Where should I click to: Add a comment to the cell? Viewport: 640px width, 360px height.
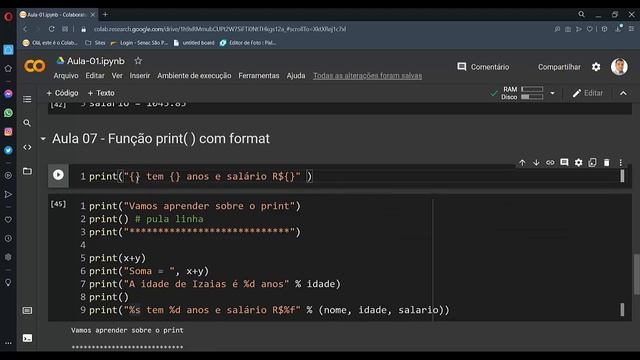coord(564,162)
